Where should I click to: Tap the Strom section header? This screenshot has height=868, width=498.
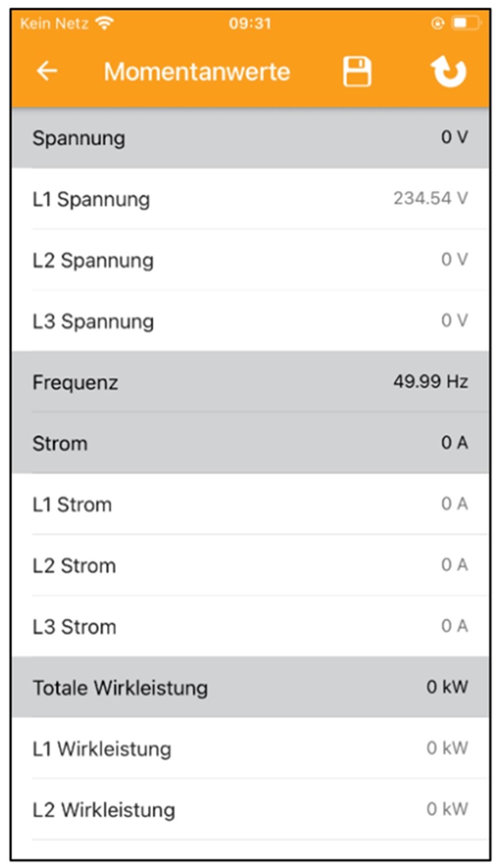coord(250,443)
